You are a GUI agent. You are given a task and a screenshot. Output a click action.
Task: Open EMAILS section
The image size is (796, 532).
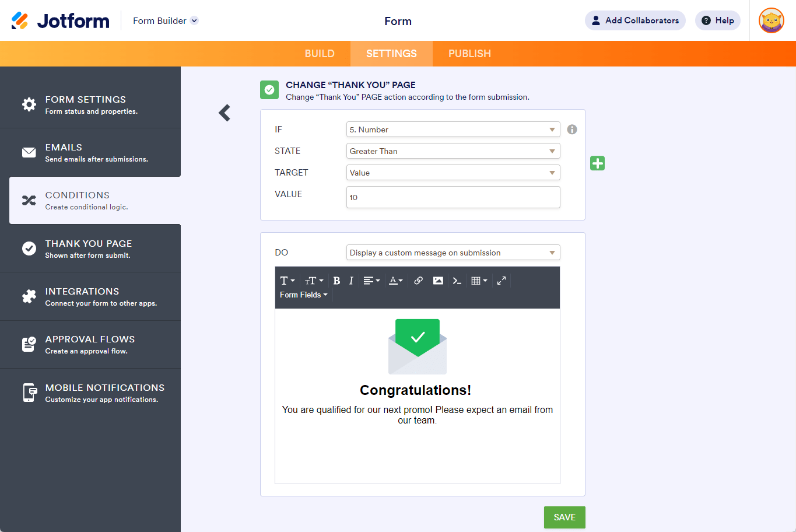pos(90,152)
